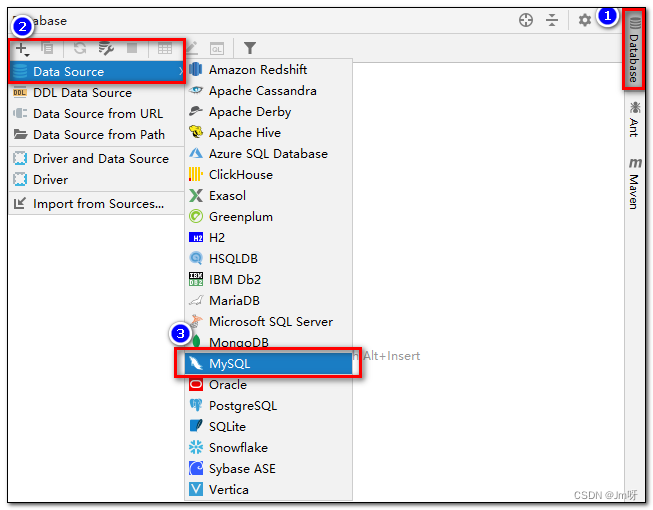Select Apache Cassandra data source

(269, 91)
